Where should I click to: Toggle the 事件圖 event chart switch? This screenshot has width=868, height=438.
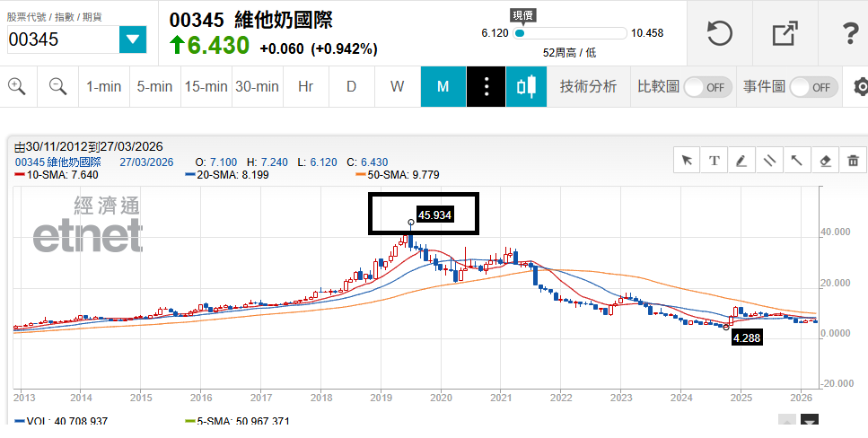click(x=814, y=87)
